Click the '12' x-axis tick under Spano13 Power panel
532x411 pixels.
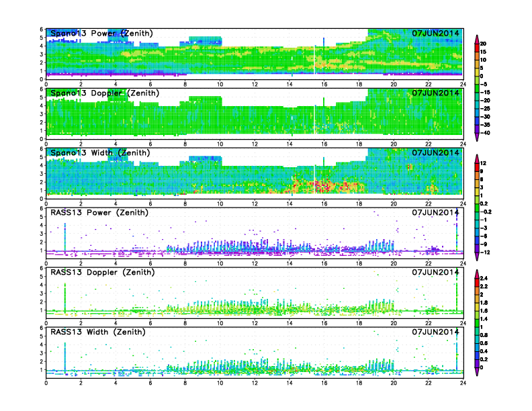(255, 85)
